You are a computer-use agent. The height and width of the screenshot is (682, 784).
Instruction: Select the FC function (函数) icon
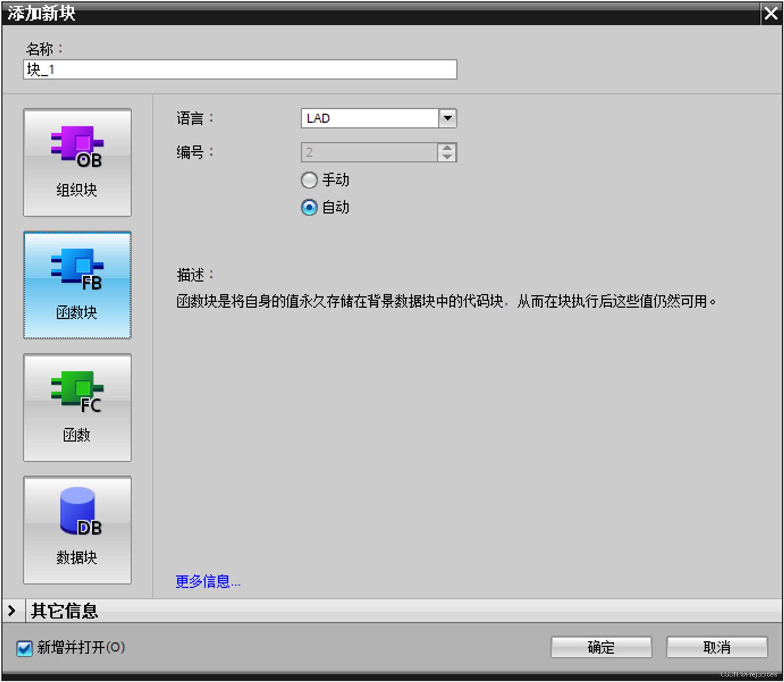tap(77, 408)
